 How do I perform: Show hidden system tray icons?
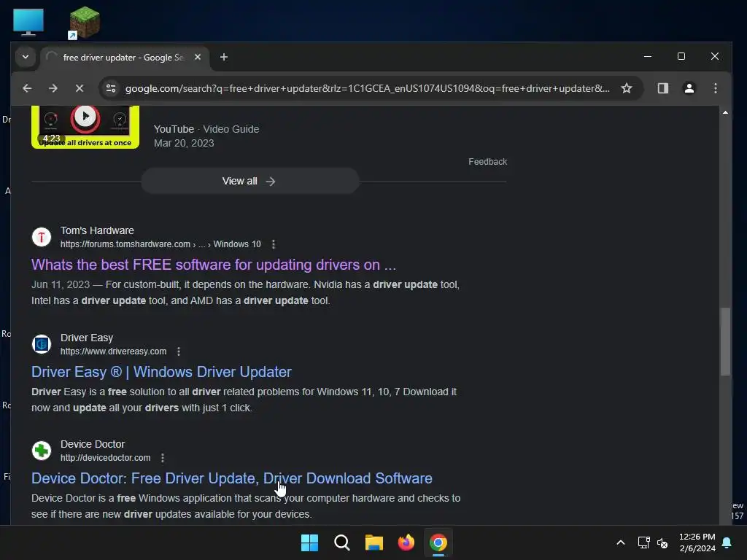[620, 542]
